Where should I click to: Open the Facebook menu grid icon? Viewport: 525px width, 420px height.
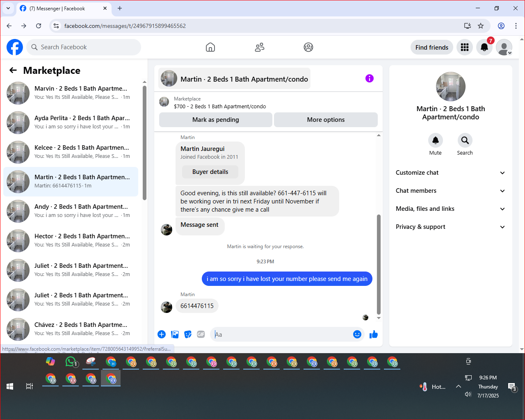click(x=465, y=48)
